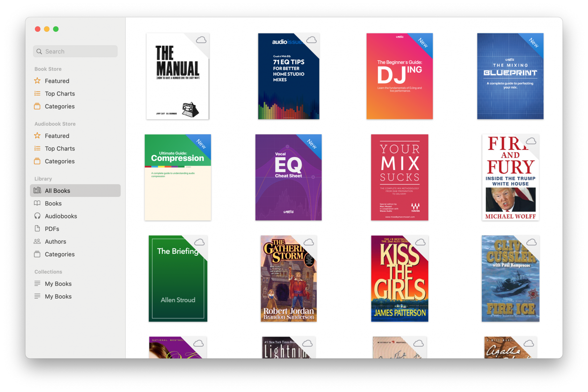The image size is (588, 392).
Task: Go to Audiobook Store Featured
Action: 57,136
